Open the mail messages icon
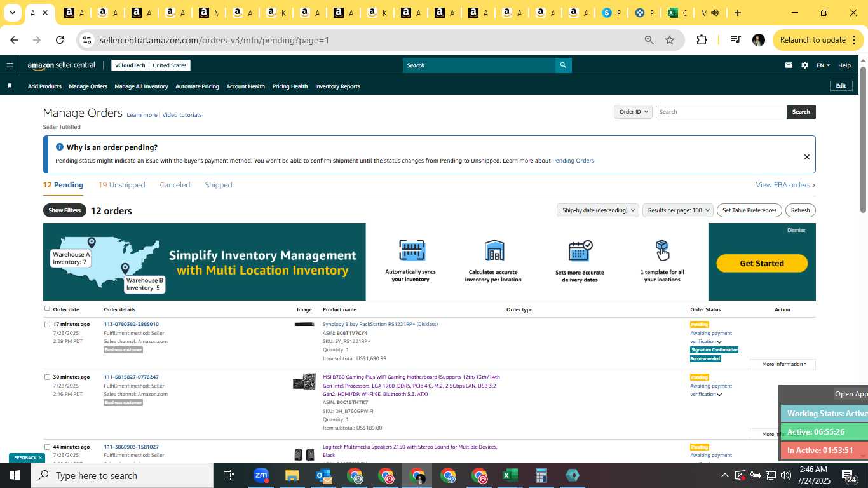868x488 pixels. (x=789, y=65)
